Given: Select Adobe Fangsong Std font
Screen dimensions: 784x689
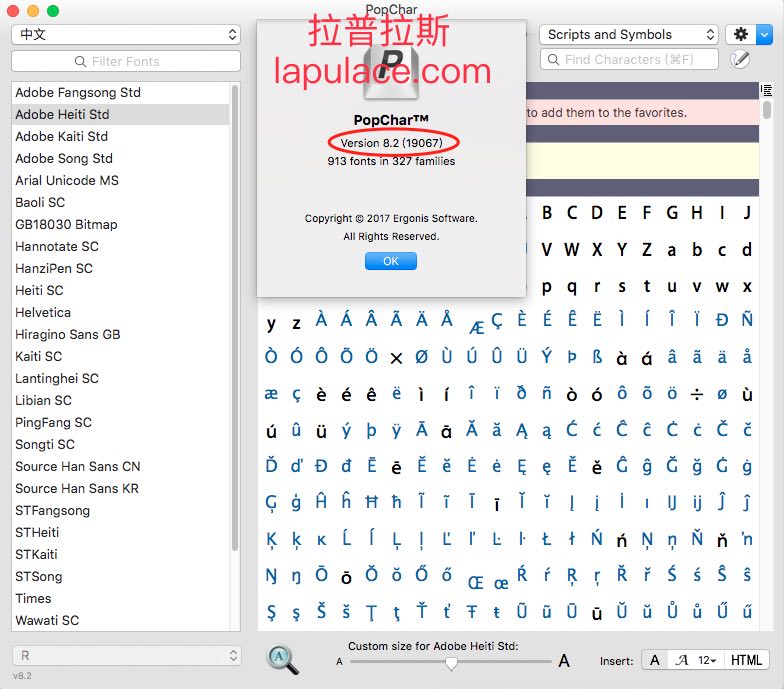Looking at the screenshot, I should (x=120, y=92).
